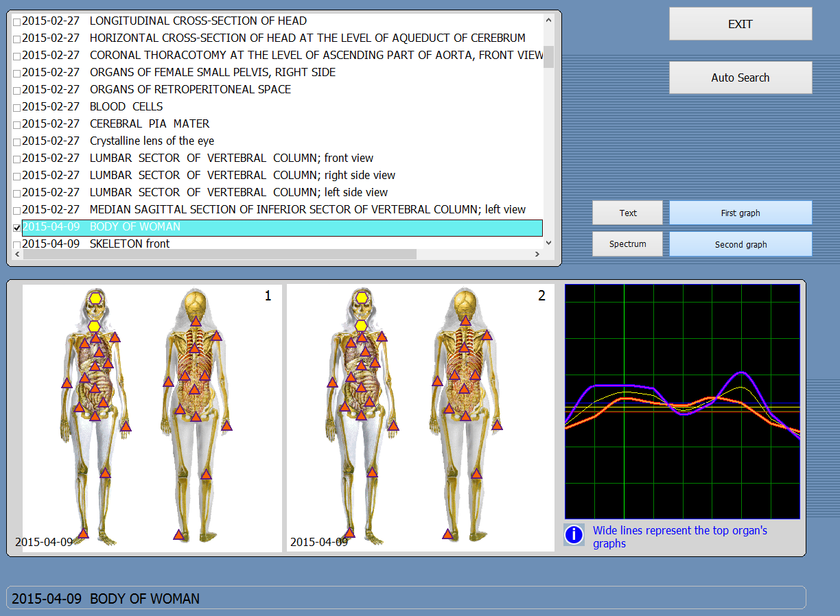The width and height of the screenshot is (840, 616).
Task: Click the horizontal scrollbar thumb of the list
Action: [220, 254]
